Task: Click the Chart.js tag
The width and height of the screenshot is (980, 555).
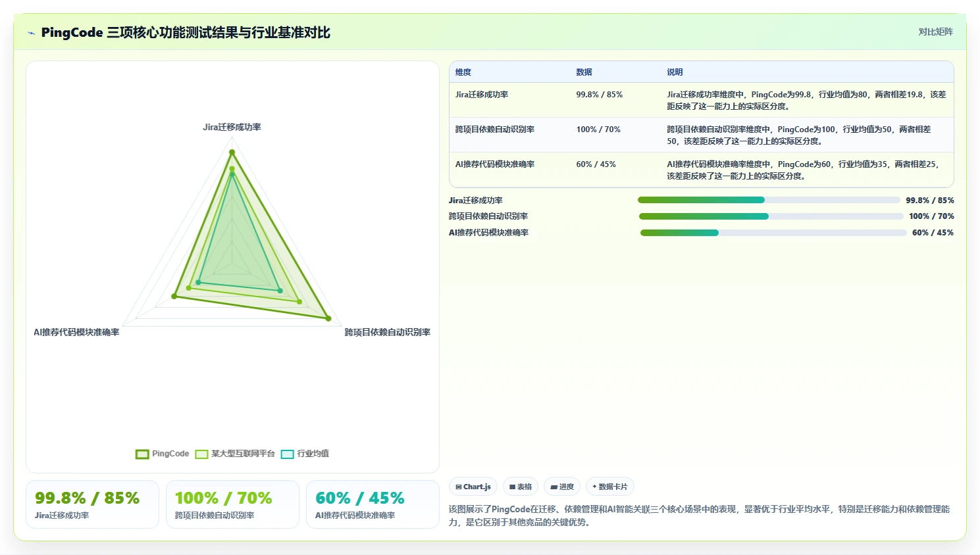Action: [x=473, y=487]
